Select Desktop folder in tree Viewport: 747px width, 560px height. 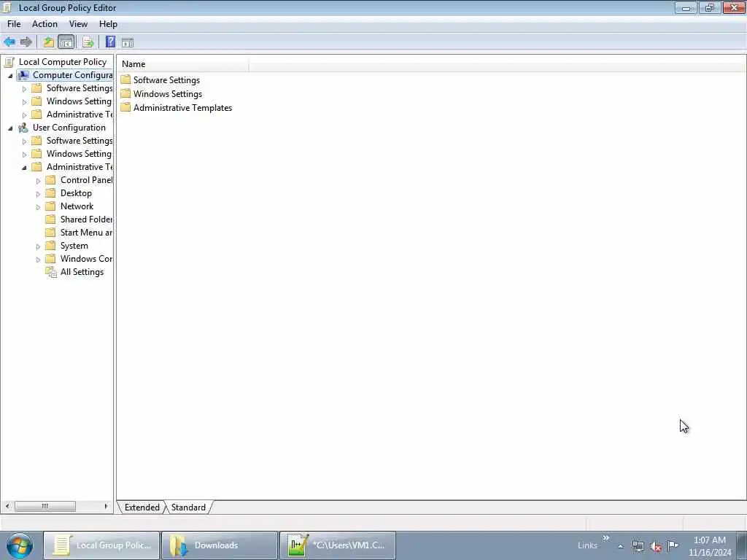(x=76, y=193)
